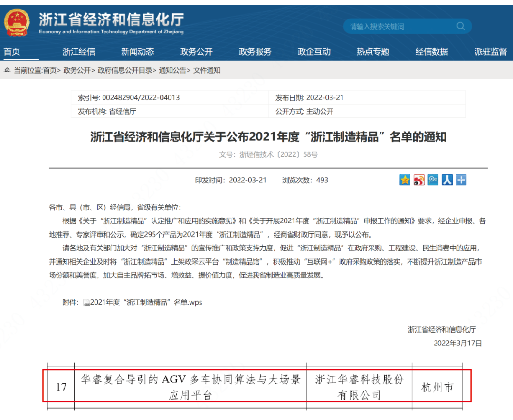Image resolution: width=513 pixels, height=420 pixels.
Task: Open the 派驻监督 navigation tab
Action: tap(491, 51)
